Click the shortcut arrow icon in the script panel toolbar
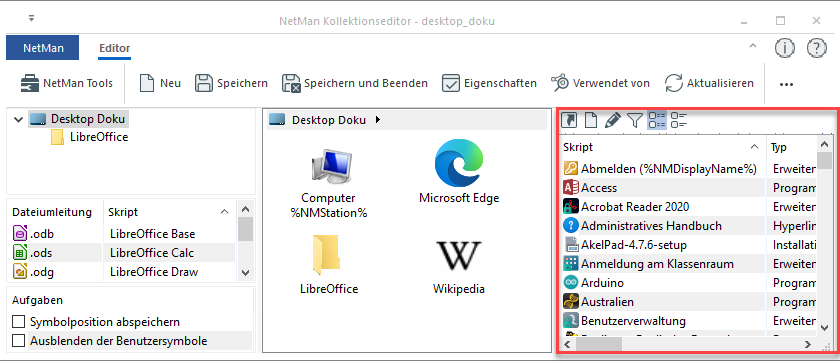The width and height of the screenshot is (840, 361). point(569,120)
